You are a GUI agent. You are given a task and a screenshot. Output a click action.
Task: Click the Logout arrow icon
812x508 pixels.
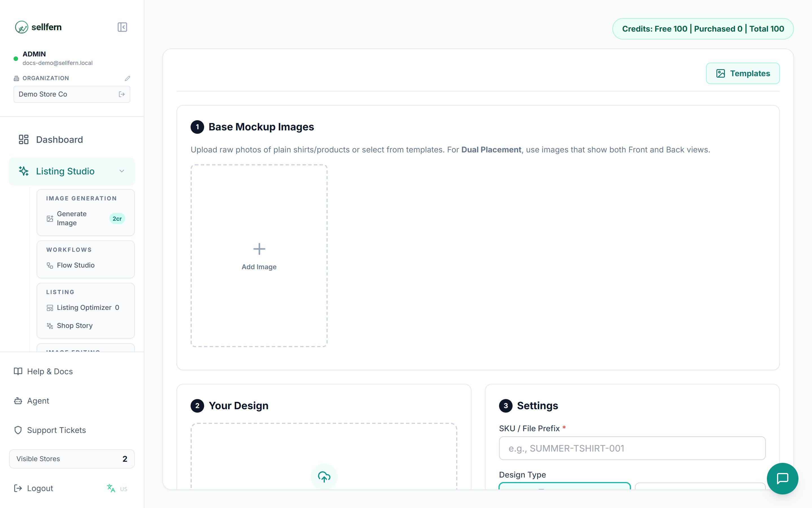coord(18,489)
